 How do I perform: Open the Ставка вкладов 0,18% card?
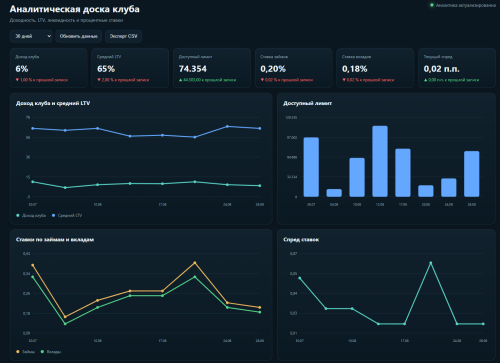[375, 68]
